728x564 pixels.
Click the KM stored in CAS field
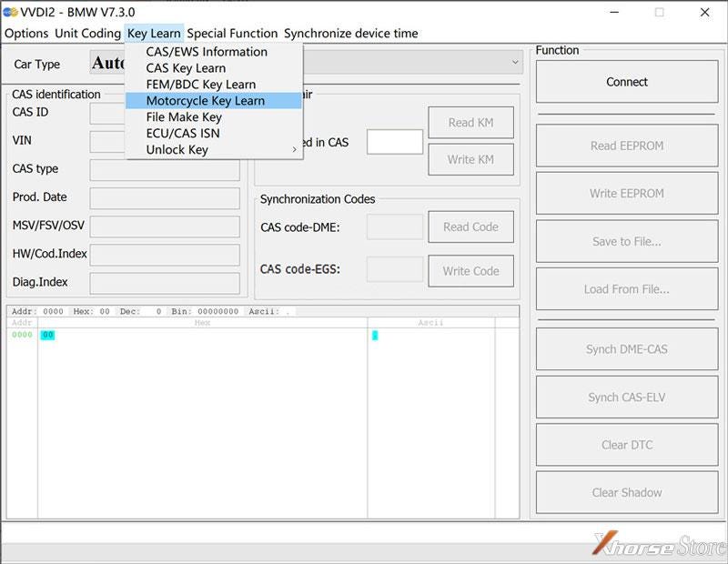pyautogui.click(x=395, y=142)
